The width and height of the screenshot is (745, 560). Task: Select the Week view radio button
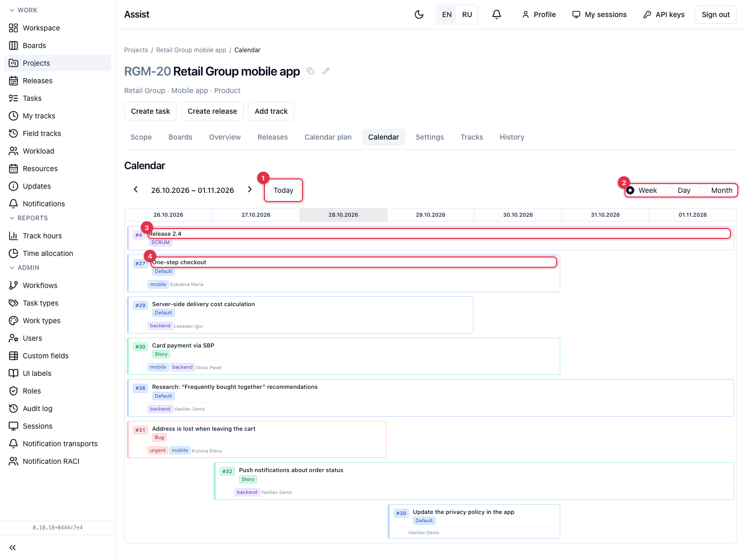pos(630,190)
